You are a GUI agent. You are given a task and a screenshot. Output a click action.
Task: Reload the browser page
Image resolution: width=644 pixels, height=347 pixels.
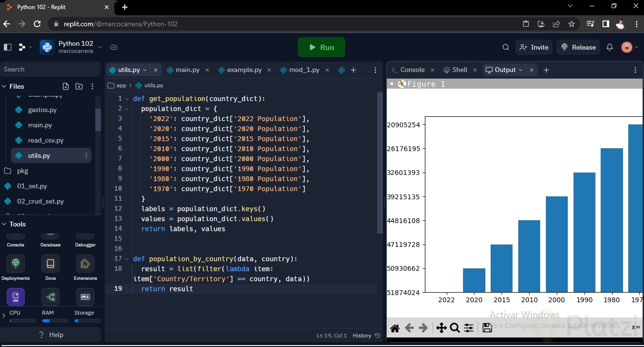point(37,24)
